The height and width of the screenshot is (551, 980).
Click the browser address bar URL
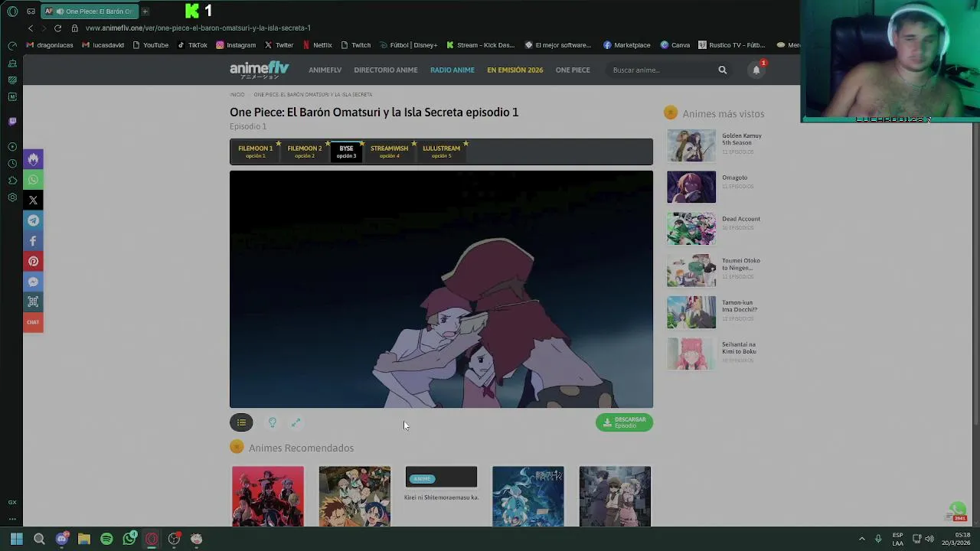(198, 28)
